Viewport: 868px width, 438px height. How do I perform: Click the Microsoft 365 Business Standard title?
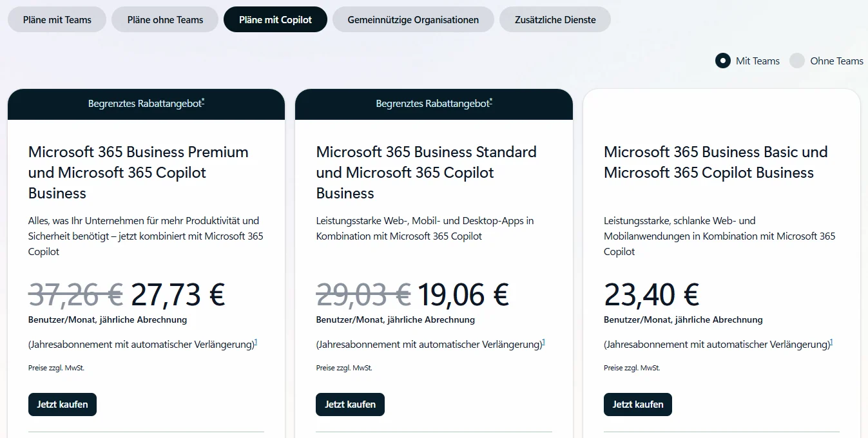427,173
